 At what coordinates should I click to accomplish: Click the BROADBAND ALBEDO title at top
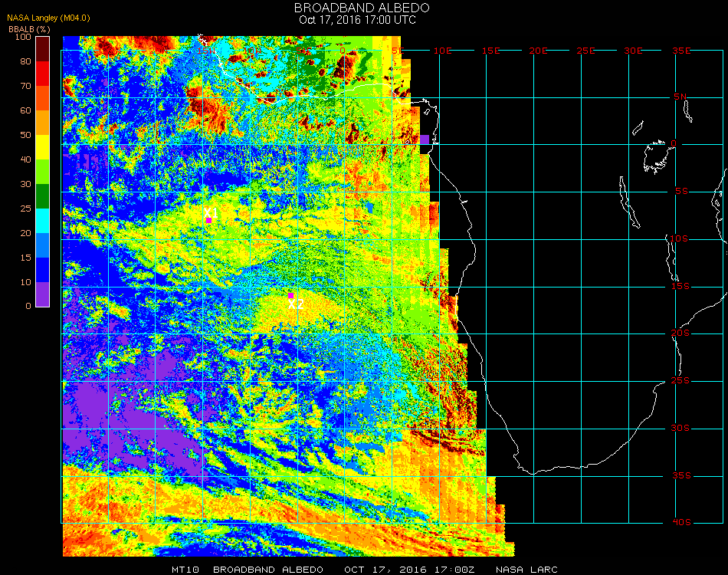pyautogui.click(x=362, y=8)
